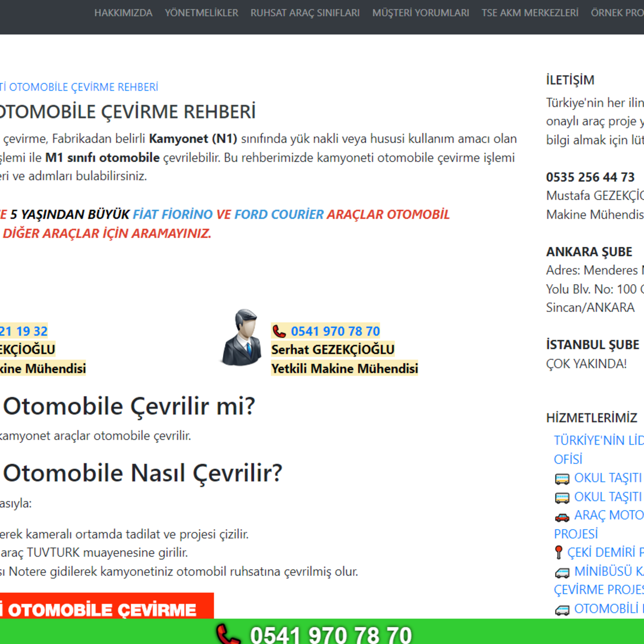
Task: Click the pin icon beside ÇEKİ DEMİRİ
Action: point(559,552)
